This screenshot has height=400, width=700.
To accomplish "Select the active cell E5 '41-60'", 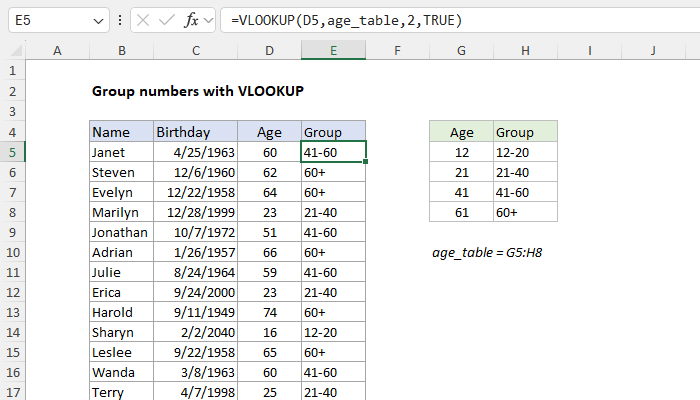I will (x=333, y=152).
